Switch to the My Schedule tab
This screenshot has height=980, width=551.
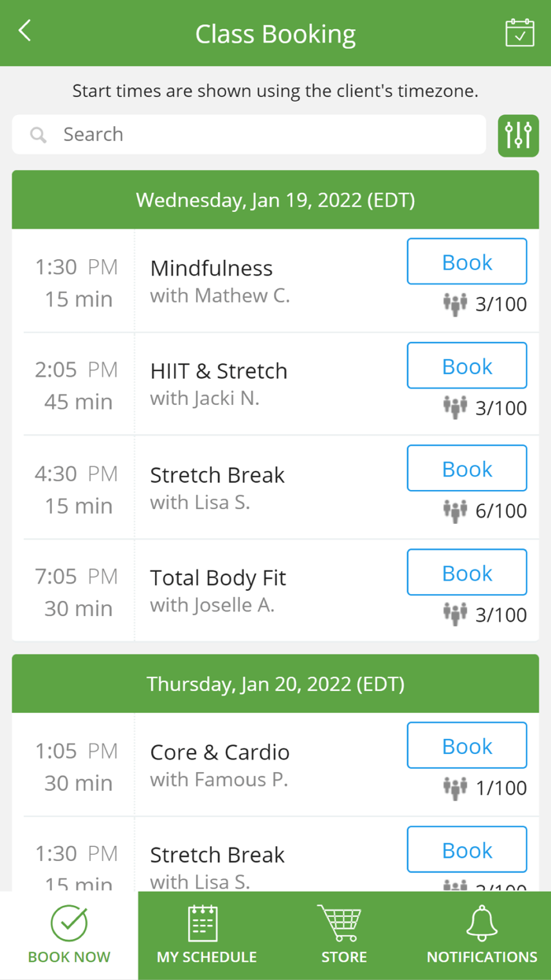point(205,936)
